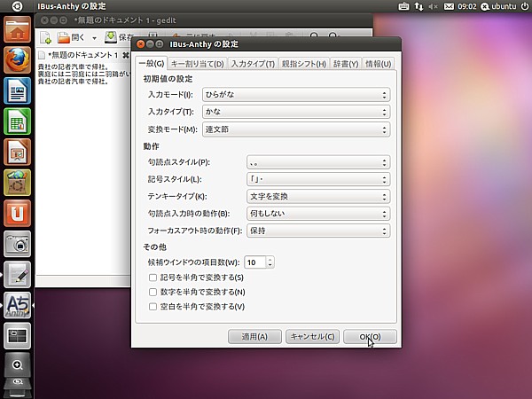Click the candidate window count field showing 10
532x399 pixels.
point(255,262)
